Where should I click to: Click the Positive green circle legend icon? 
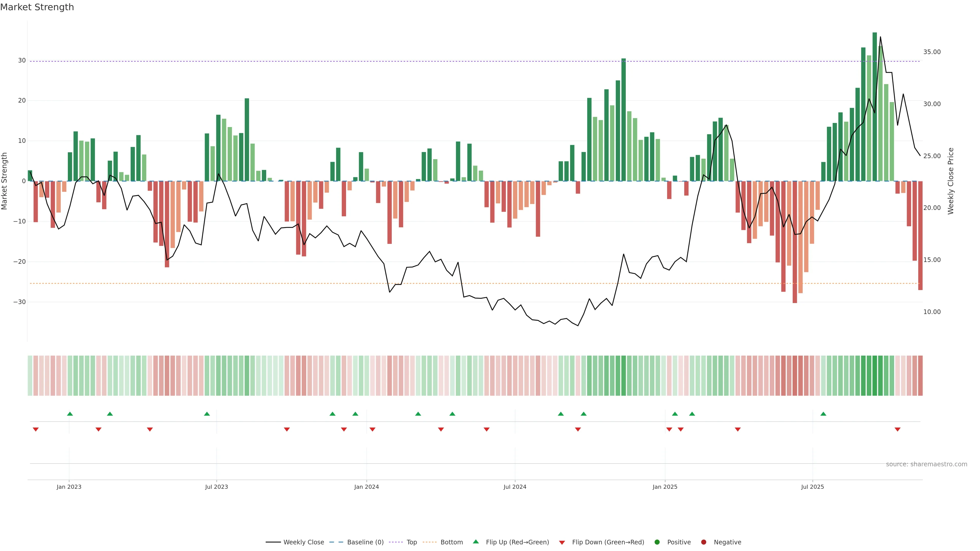(x=657, y=542)
